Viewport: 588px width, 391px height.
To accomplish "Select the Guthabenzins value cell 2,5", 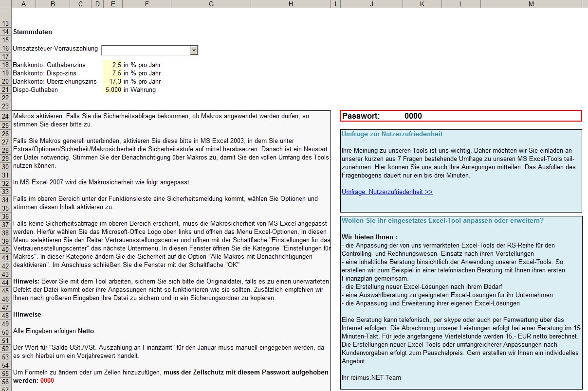I will point(112,65).
